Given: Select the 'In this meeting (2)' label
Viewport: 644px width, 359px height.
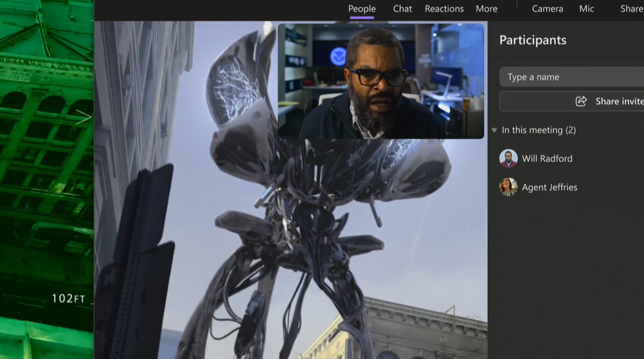Looking at the screenshot, I should tap(539, 130).
